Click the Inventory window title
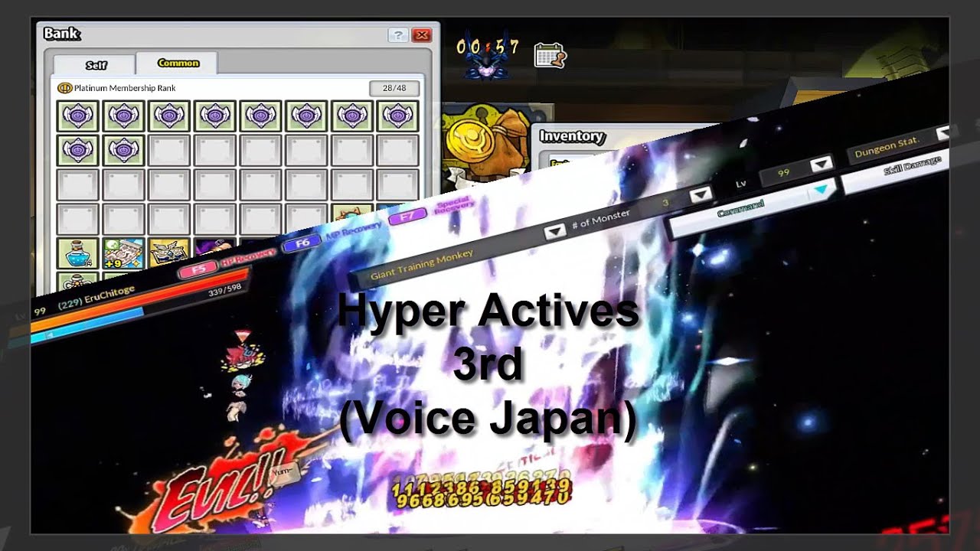The width and height of the screenshot is (980, 551). [572, 136]
